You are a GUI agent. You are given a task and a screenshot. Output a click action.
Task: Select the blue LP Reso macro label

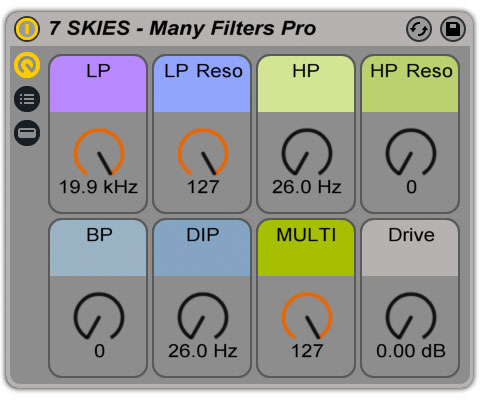tap(202, 84)
